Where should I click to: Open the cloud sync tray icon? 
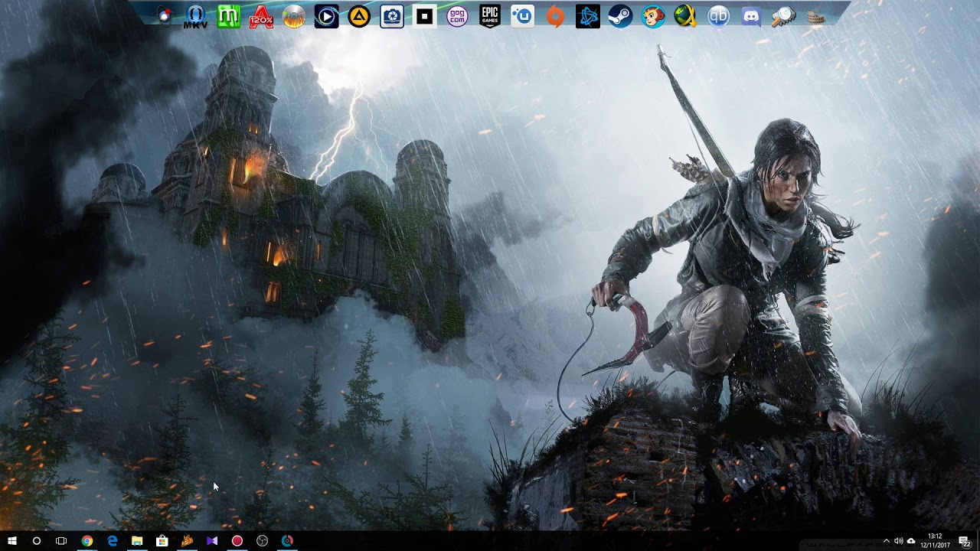[911, 541]
